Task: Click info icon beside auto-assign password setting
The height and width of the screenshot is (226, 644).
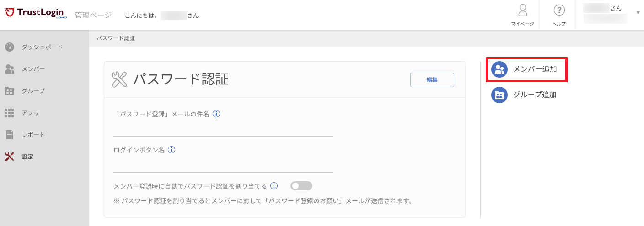Action: (x=274, y=186)
